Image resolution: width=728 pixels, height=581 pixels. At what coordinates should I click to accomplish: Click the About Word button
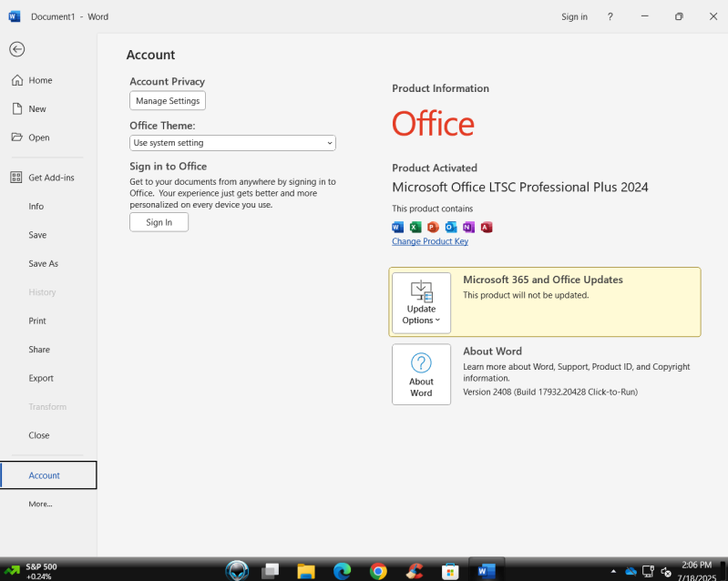pyautogui.click(x=421, y=374)
